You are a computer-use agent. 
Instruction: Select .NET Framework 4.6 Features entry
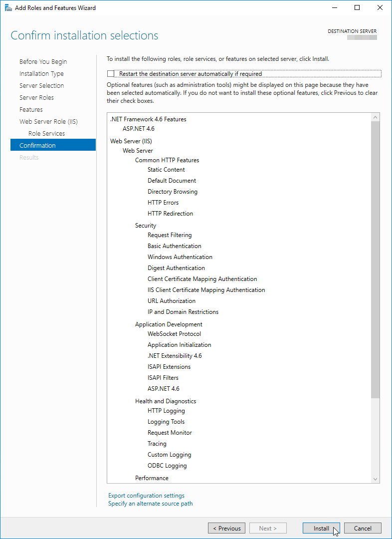[x=148, y=119]
